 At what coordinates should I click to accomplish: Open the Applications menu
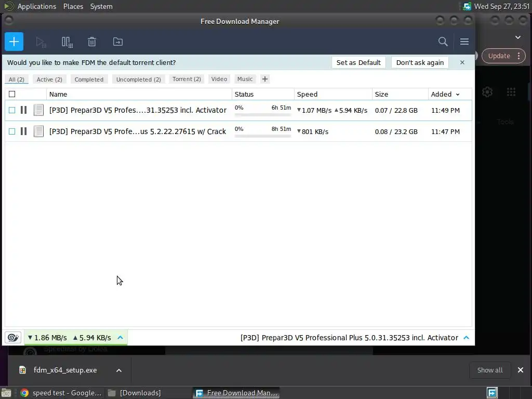click(37, 6)
